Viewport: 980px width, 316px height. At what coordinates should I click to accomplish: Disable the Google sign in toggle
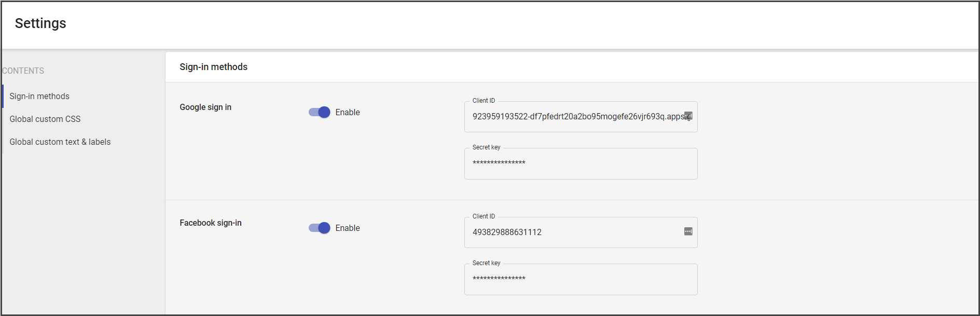coord(320,112)
